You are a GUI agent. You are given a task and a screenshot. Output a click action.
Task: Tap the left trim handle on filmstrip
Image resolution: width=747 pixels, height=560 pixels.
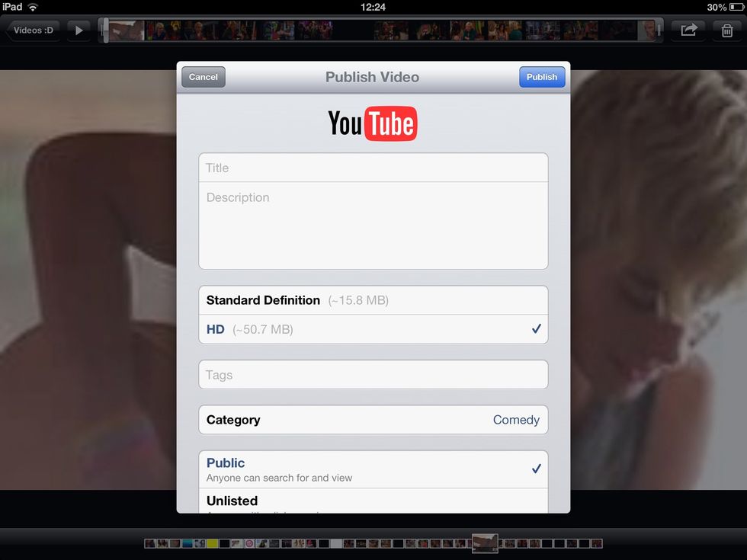coord(105,30)
